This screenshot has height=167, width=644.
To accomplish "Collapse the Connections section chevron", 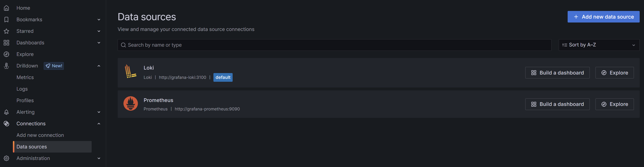I will click(99, 123).
